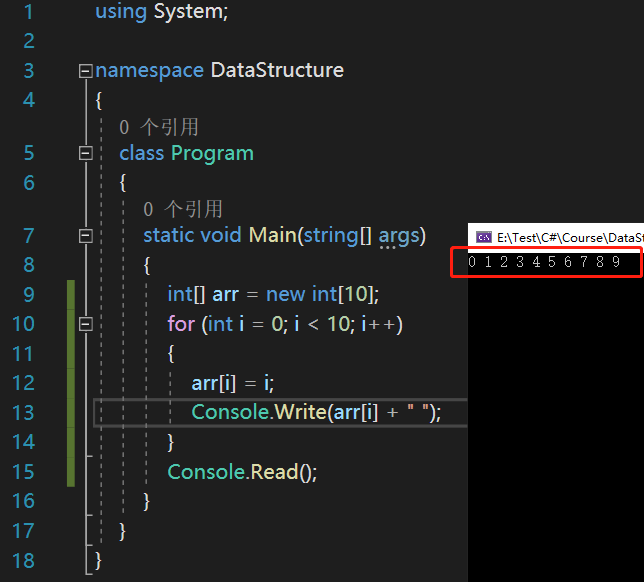
Task: Click the 'void' keyword
Action: point(221,236)
